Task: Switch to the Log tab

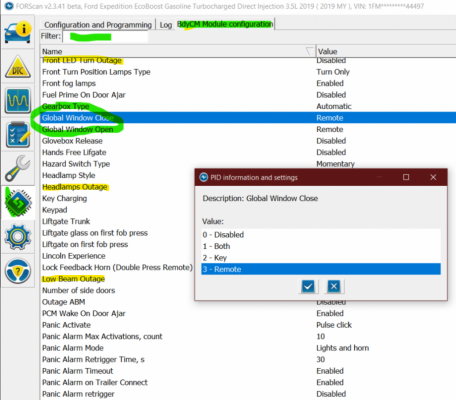Action: pos(165,25)
